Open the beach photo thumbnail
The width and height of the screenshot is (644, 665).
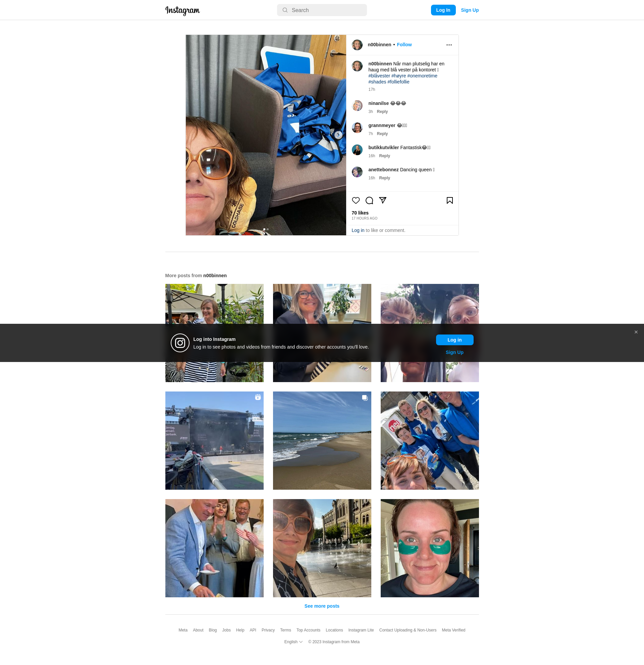click(x=322, y=440)
